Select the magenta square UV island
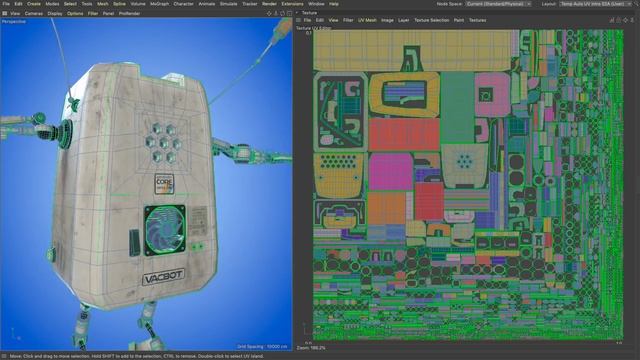The image size is (640, 360). (x=391, y=171)
